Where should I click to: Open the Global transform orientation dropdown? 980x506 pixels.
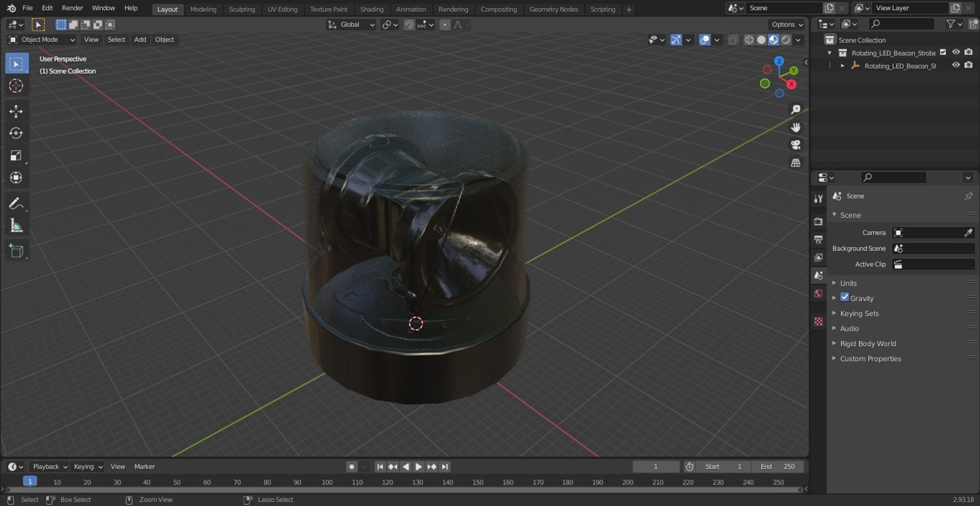click(x=351, y=25)
